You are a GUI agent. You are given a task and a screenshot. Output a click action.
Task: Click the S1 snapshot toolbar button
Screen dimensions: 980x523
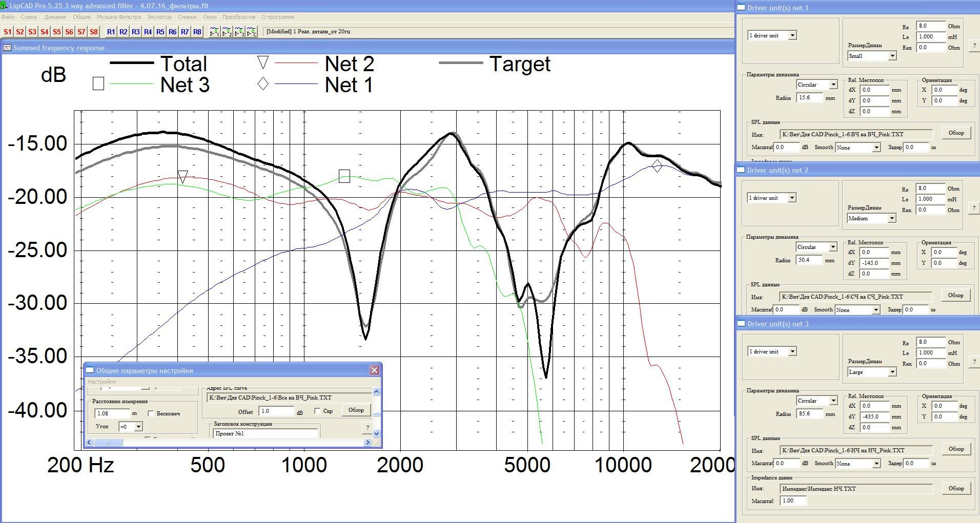pyautogui.click(x=8, y=32)
